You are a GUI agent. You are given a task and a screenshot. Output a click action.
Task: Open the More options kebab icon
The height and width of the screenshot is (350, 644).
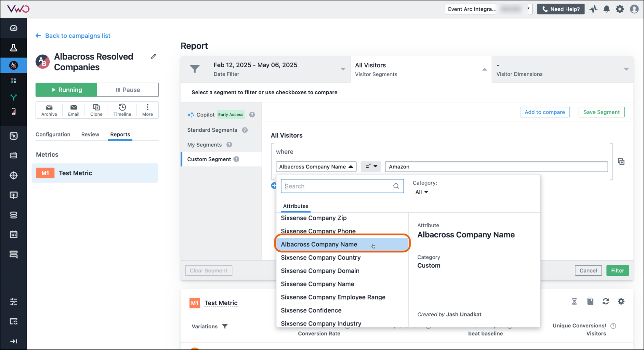[x=148, y=110]
